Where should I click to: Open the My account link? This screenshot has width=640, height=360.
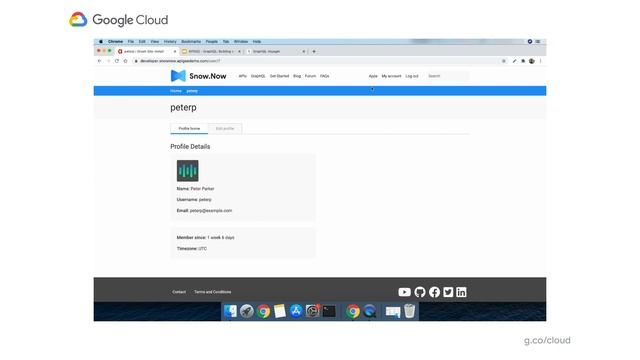[391, 76]
